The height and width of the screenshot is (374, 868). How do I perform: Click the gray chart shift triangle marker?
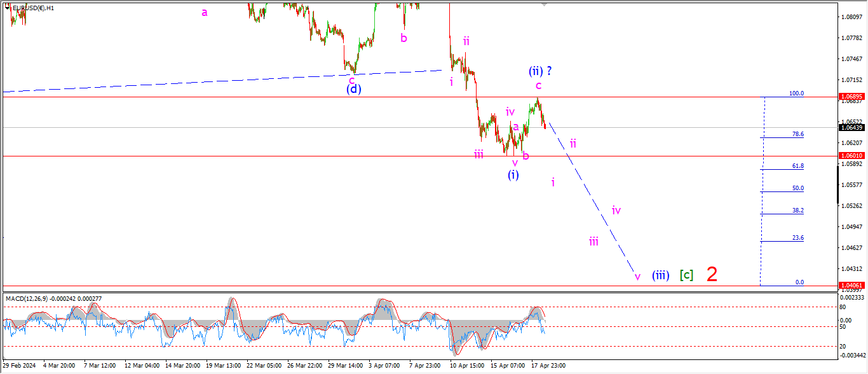click(543, 4)
